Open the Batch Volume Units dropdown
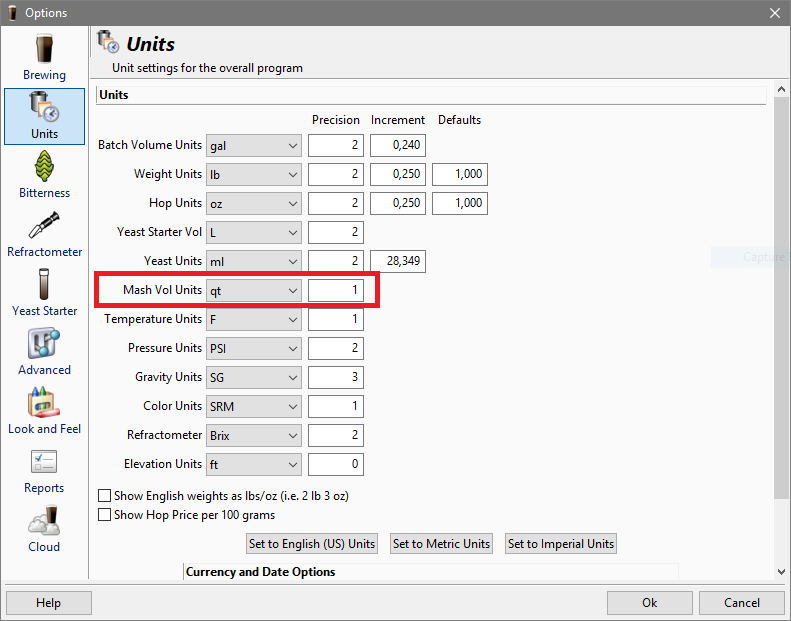Viewport: 791px width, 621px height. click(254, 145)
